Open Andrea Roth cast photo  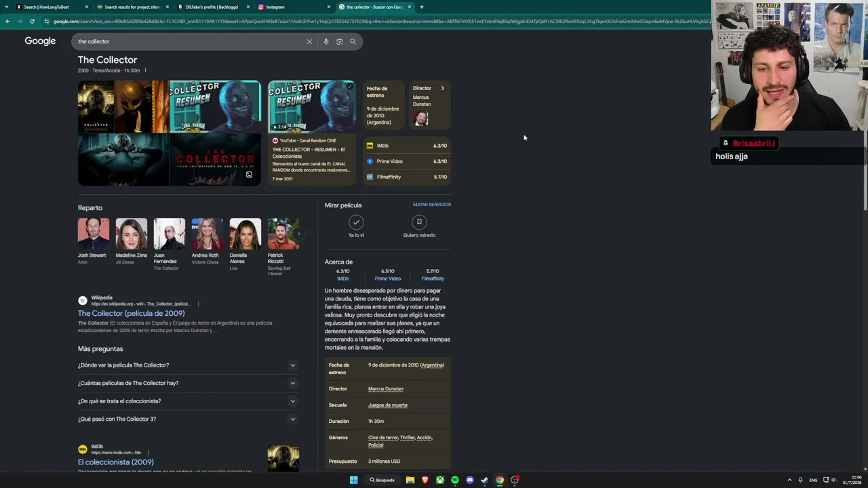click(208, 234)
